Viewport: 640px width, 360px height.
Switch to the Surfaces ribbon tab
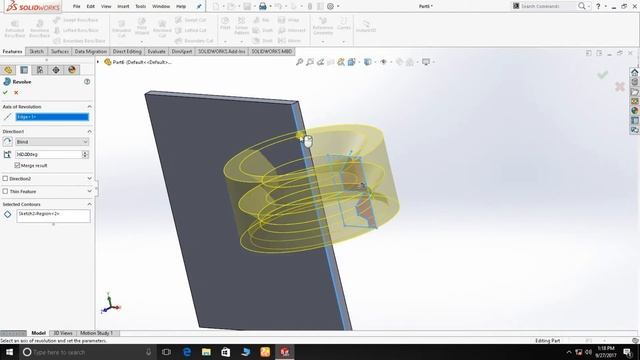(x=60, y=51)
